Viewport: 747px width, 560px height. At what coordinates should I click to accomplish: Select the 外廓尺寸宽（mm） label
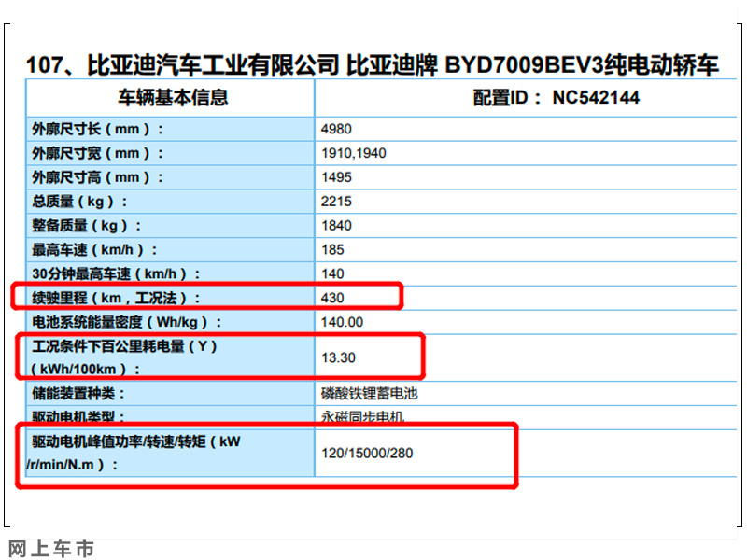click(98, 153)
